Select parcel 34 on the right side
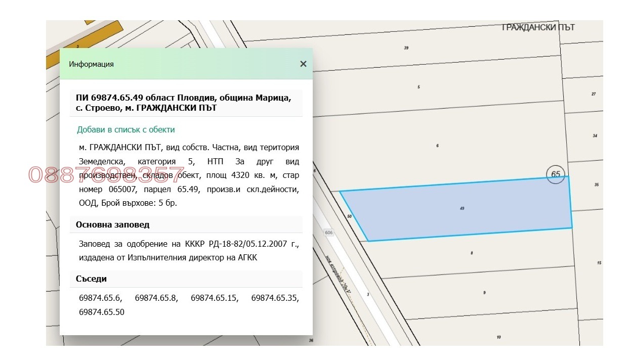 tap(595, 136)
